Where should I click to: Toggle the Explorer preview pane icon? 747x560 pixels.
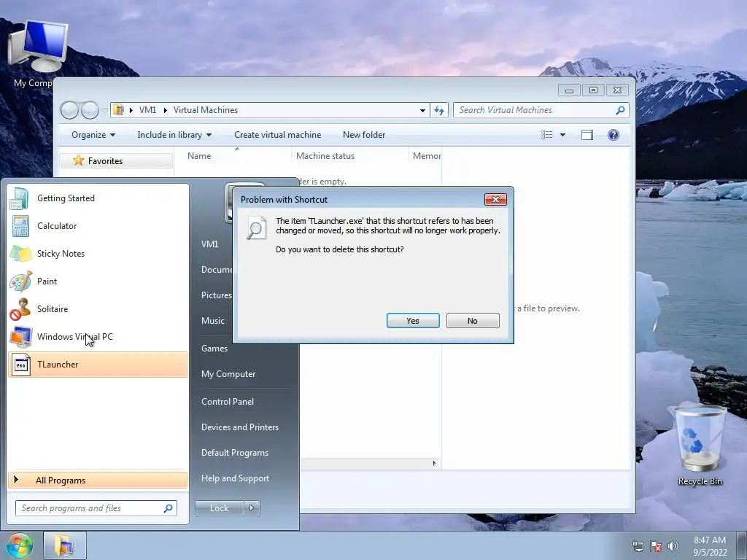[587, 135]
